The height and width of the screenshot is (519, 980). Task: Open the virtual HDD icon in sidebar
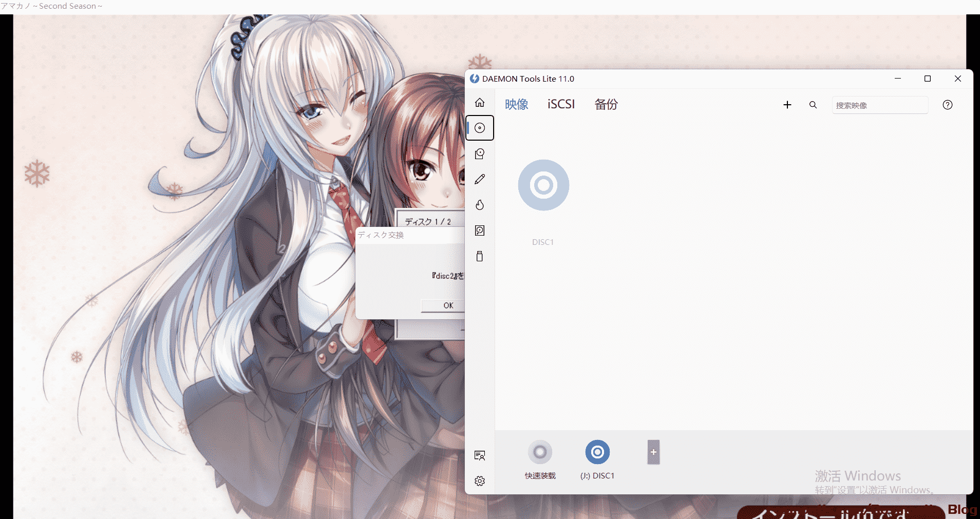[480, 230]
